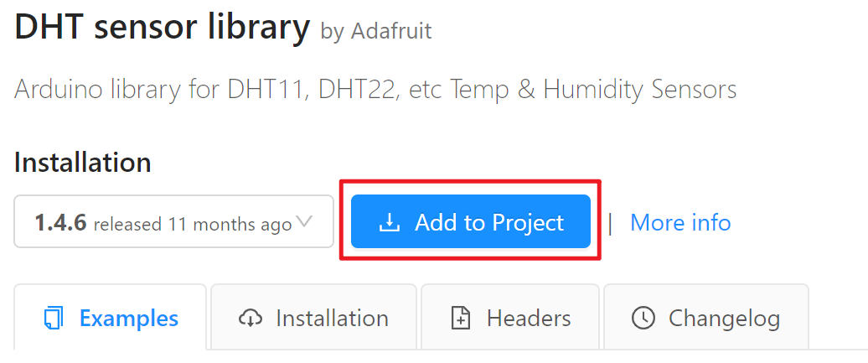This screenshot has width=868, height=363.
Task: Select the Headers tab
Action: pyautogui.click(x=529, y=319)
